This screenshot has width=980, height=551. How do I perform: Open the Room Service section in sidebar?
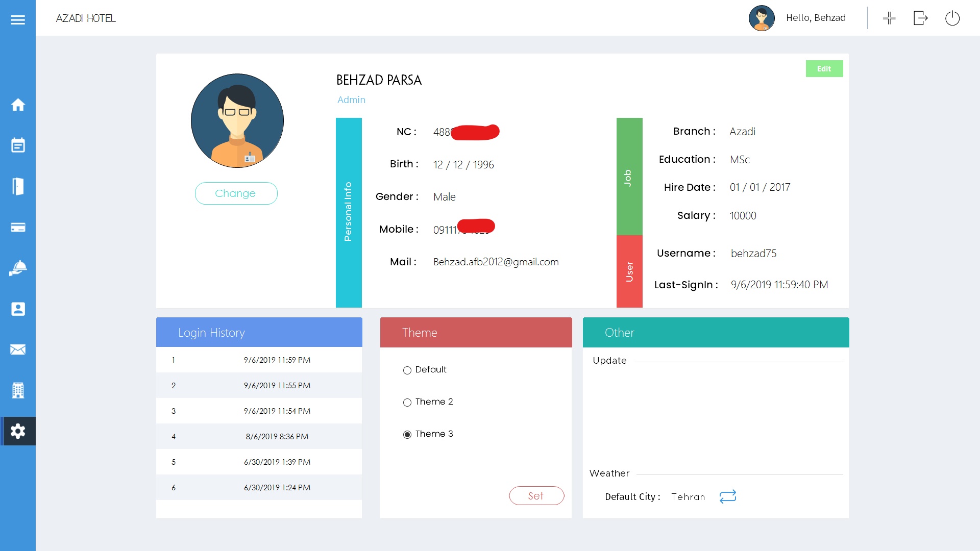point(18,268)
